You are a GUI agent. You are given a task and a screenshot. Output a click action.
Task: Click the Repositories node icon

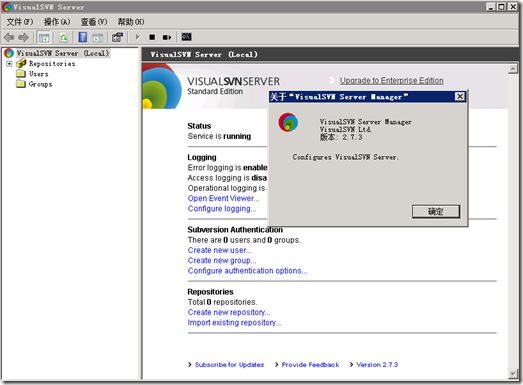coord(21,63)
